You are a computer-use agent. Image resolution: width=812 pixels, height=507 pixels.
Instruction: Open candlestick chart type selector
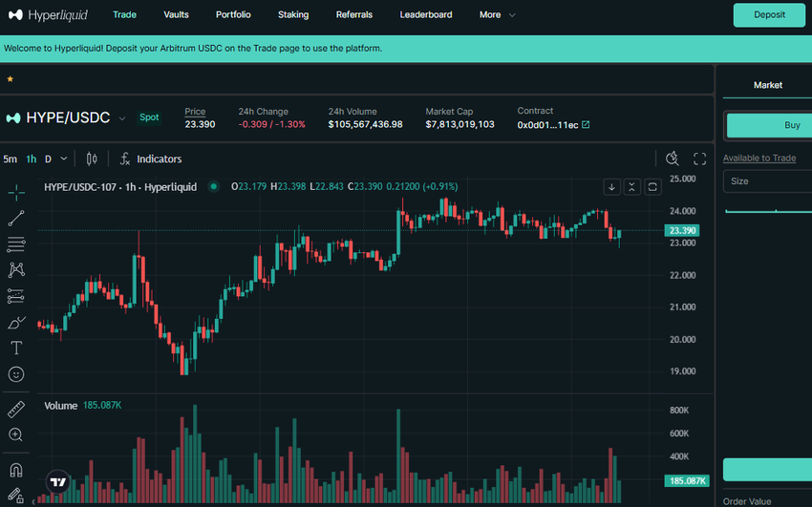tap(92, 158)
